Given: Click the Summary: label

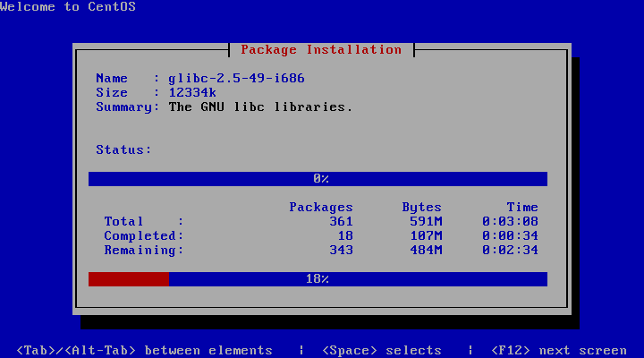Looking at the screenshot, I should pos(127,107).
